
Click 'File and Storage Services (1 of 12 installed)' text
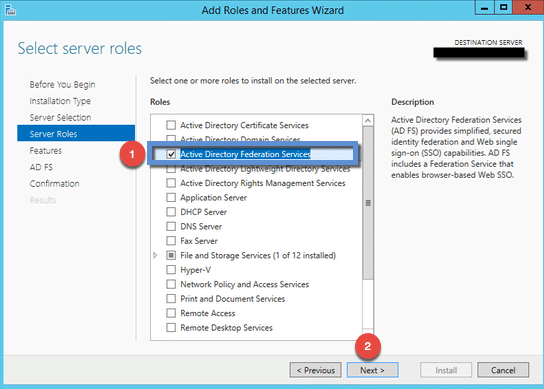(x=258, y=255)
